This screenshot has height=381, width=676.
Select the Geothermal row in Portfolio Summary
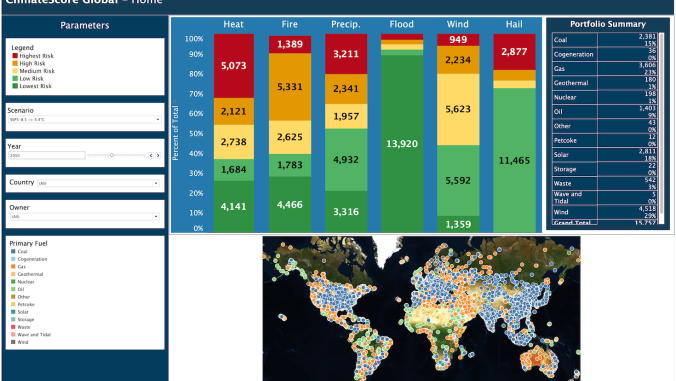click(604, 83)
